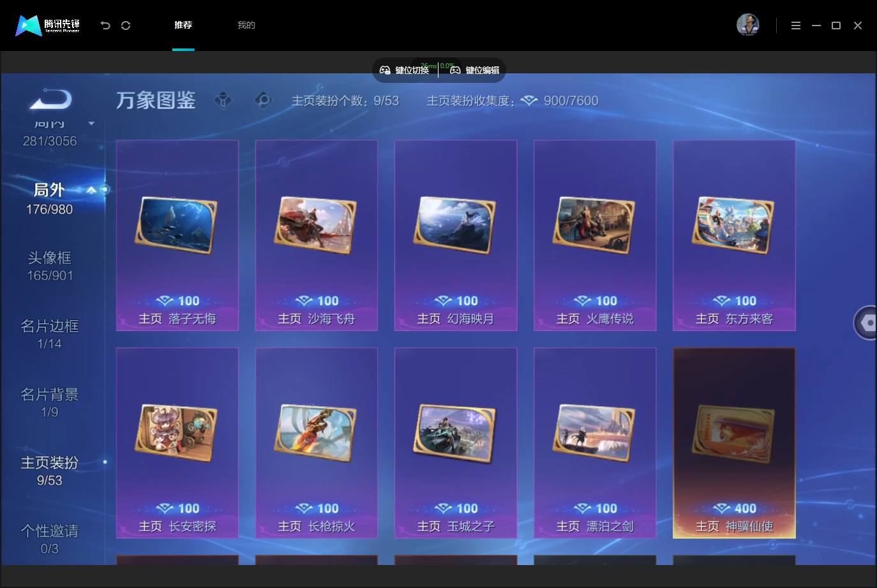Click the Tencent Pioneer logo
Screen dimensions: 877x588
pos(48,26)
